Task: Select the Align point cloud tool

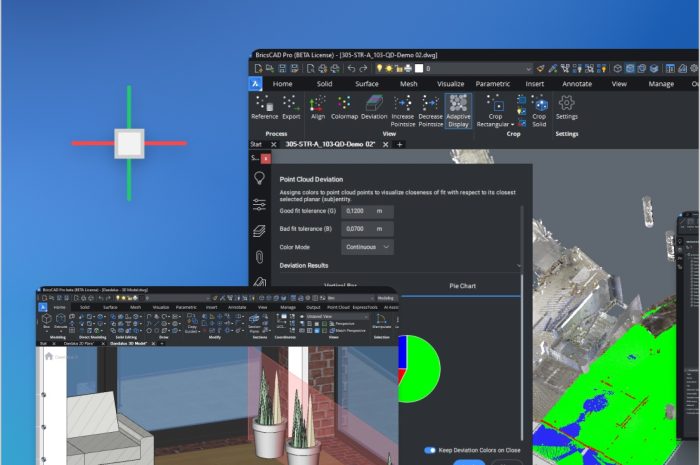Action: pos(318,107)
